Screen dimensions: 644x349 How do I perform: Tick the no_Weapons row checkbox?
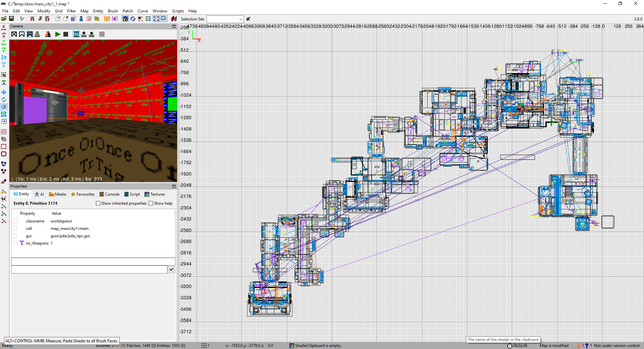(x=15, y=243)
